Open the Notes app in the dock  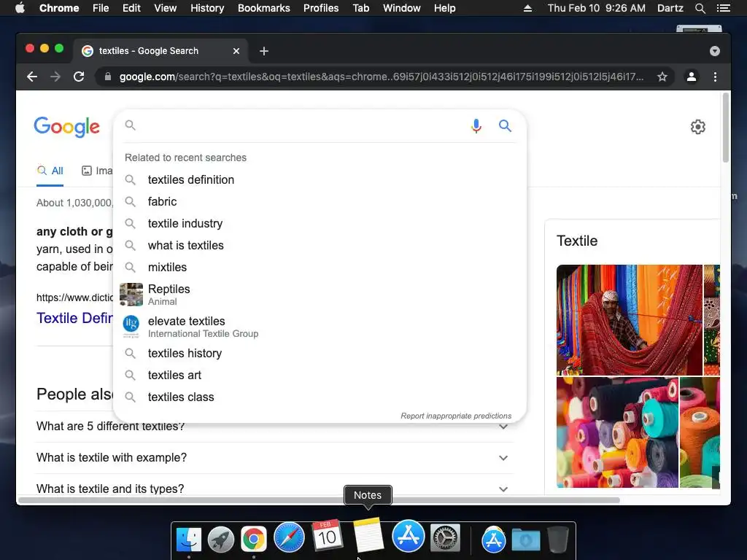tap(368, 534)
